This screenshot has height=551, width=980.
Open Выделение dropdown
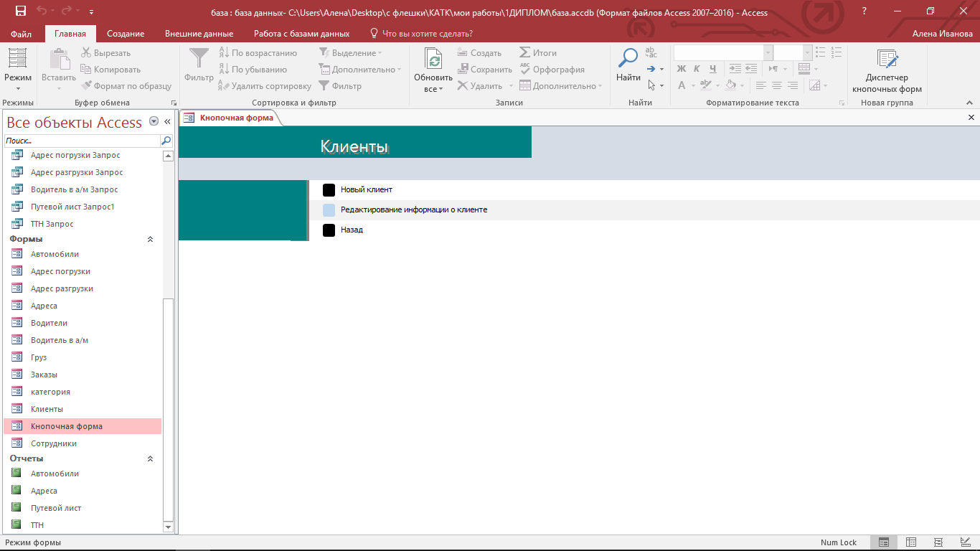(350, 53)
